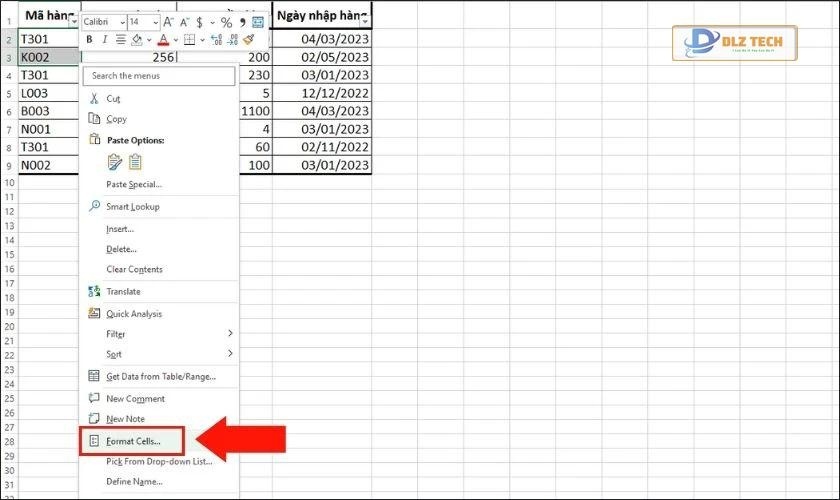
Task: Expand the Font Color dropdown arrow
Action: click(x=176, y=40)
